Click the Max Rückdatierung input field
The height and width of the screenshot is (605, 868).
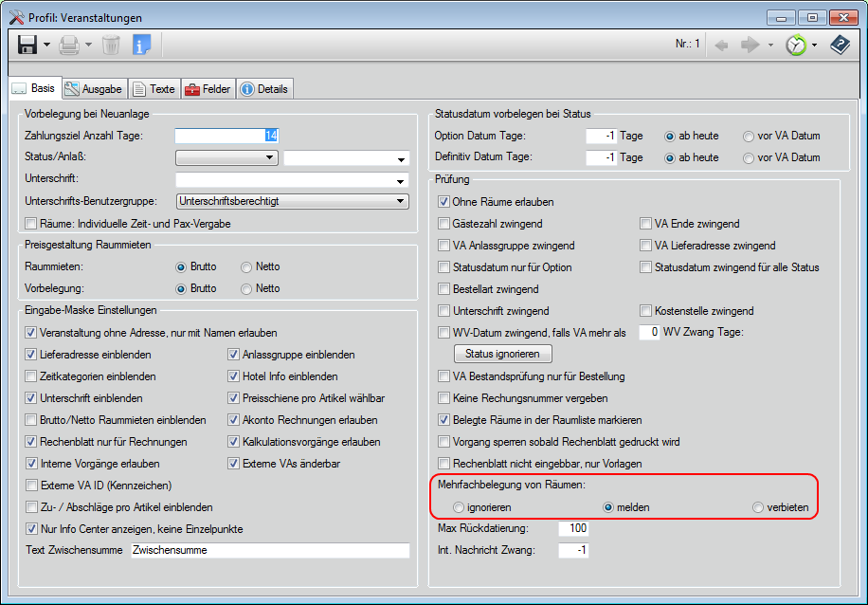pyautogui.click(x=573, y=528)
